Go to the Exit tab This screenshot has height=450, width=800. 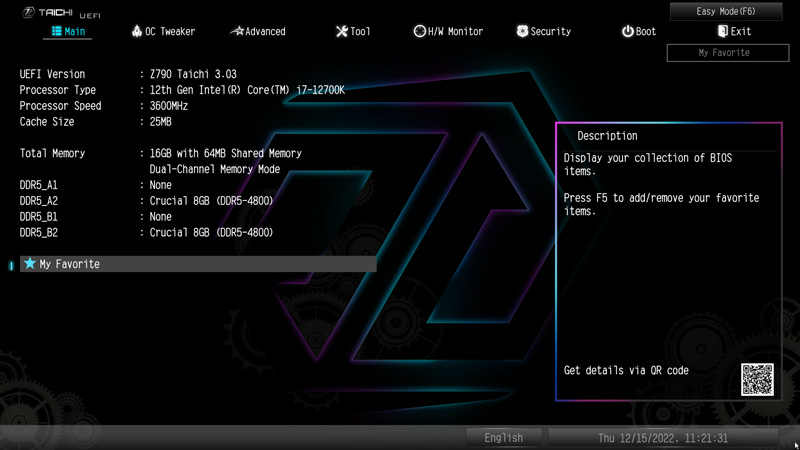coord(734,31)
